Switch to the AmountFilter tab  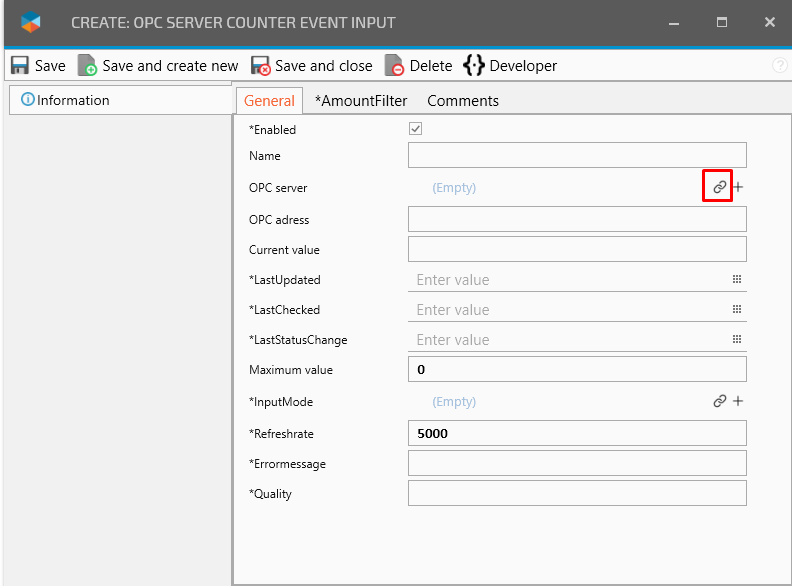[x=361, y=101]
